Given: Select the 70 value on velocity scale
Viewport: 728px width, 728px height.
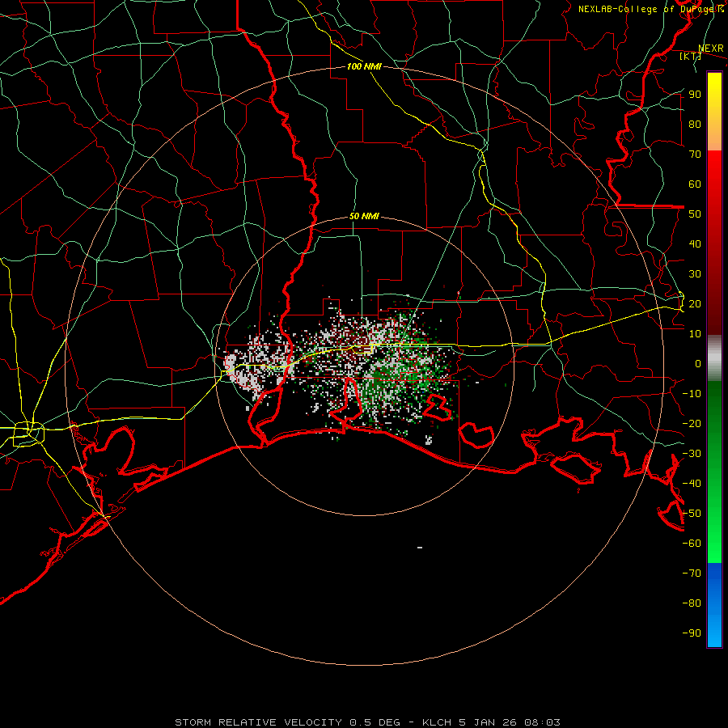Looking at the screenshot, I should (695, 154).
